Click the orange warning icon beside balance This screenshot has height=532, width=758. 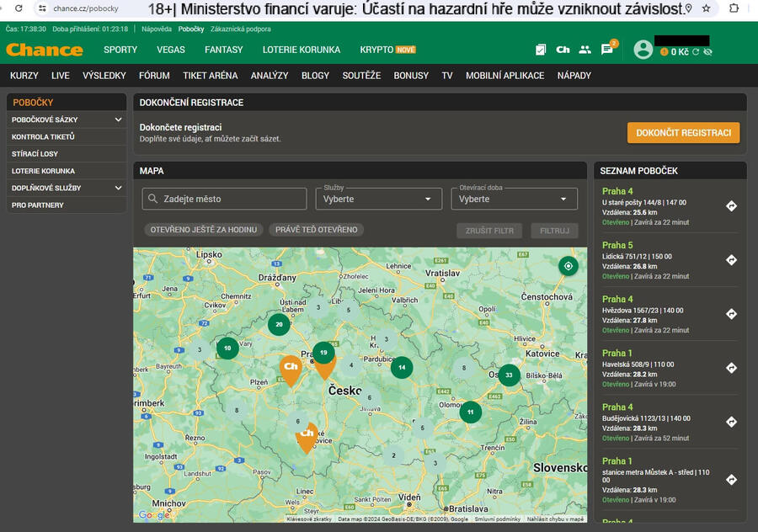(x=665, y=51)
